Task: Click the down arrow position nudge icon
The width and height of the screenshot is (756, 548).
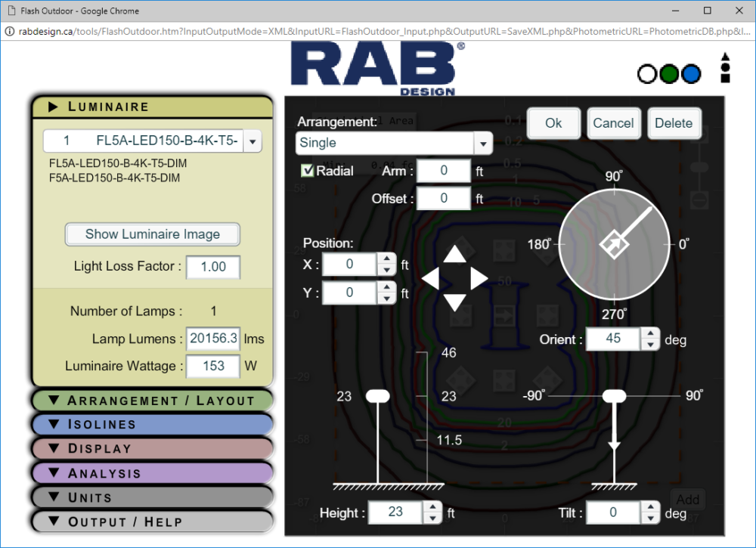Action: 454,303
